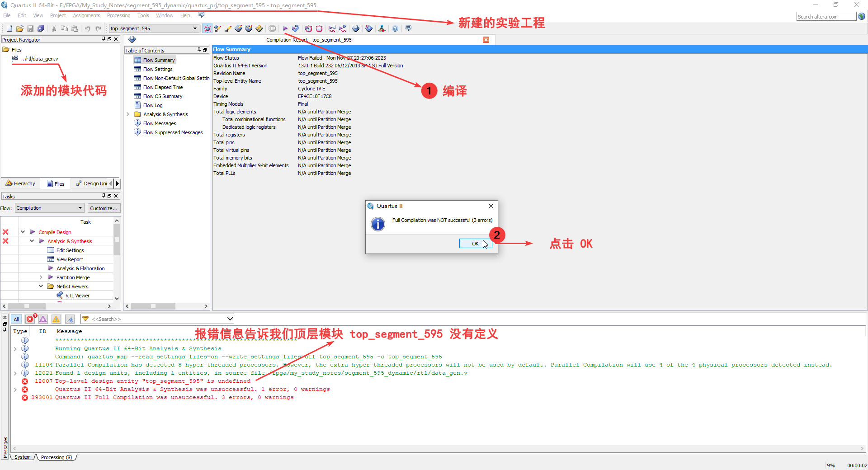868x470 pixels.
Task: Open the Assignment Editor pencil icon
Action: pos(228,28)
